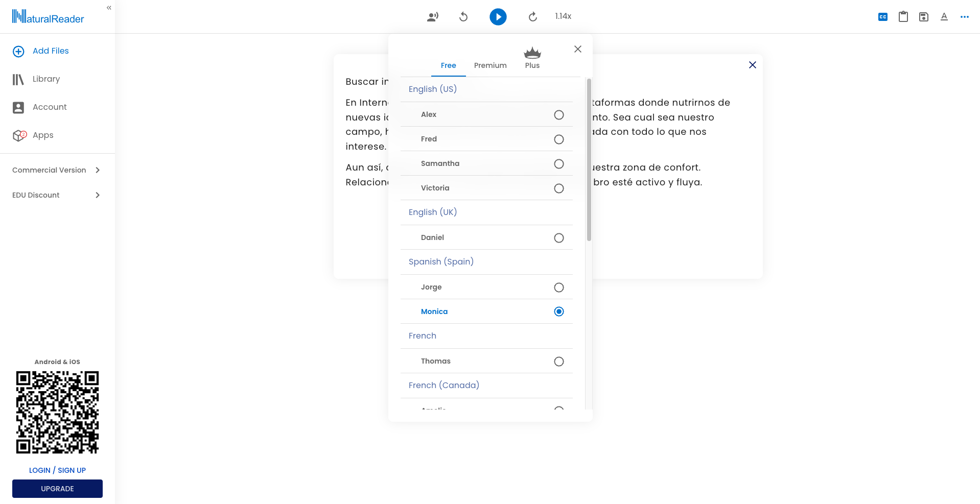Image resolution: width=980 pixels, height=504 pixels.
Task: Expand the Commercial Version chevron
Action: click(98, 170)
